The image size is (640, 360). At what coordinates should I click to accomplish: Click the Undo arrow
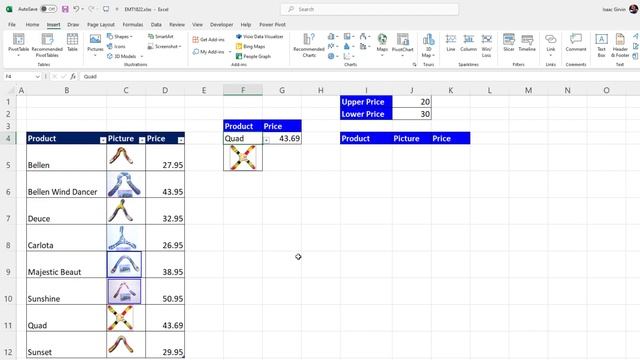[76, 9]
